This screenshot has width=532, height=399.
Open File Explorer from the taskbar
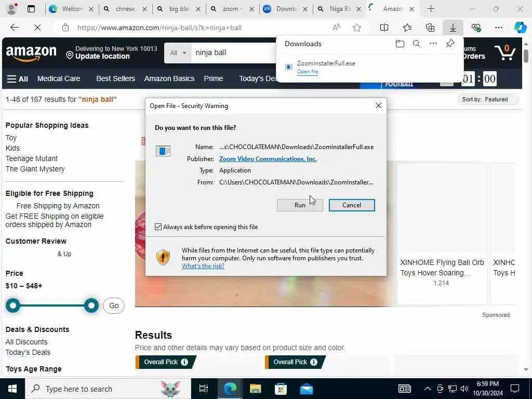click(255, 389)
